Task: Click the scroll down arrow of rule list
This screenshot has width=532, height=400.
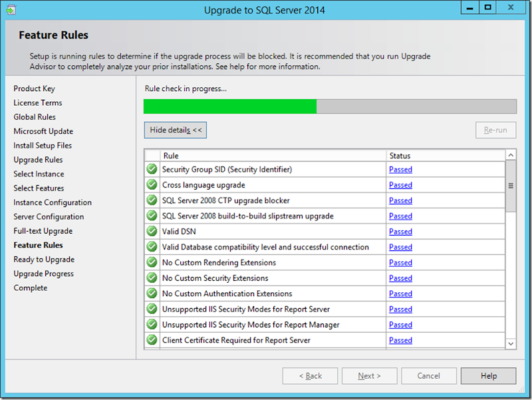Action: [511, 343]
